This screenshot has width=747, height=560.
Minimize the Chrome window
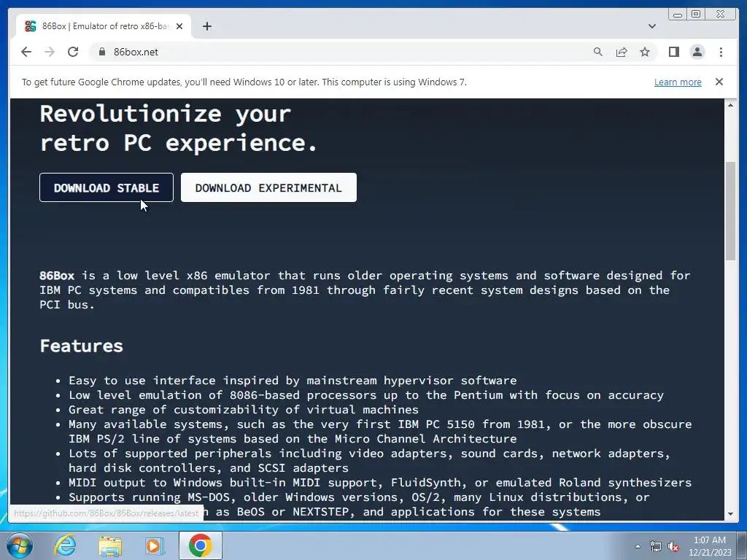[678, 15]
